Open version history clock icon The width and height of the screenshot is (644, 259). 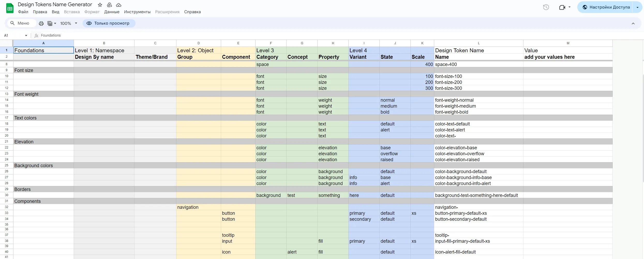click(x=546, y=7)
